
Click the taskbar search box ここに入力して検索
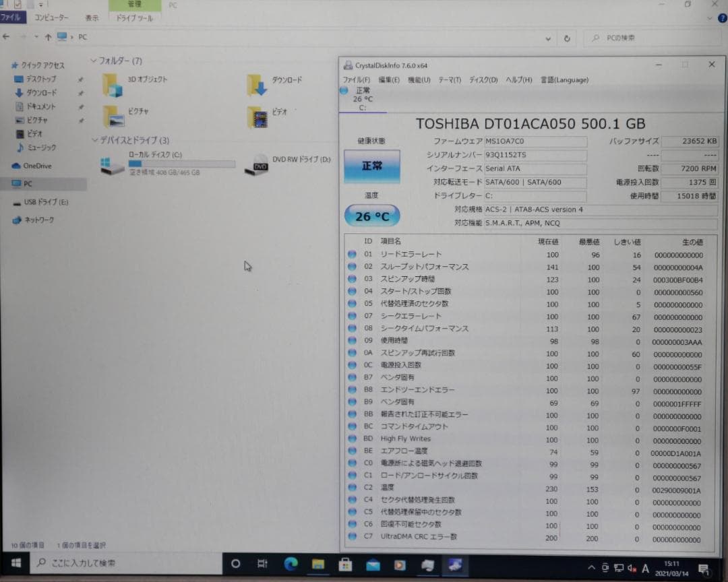pyautogui.click(x=127, y=563)
